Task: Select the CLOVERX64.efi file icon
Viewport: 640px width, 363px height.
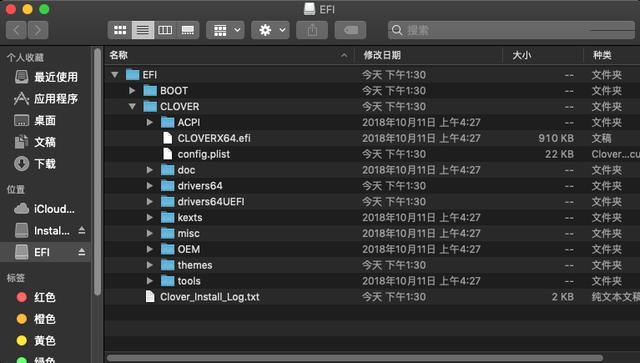Action: 167,138
